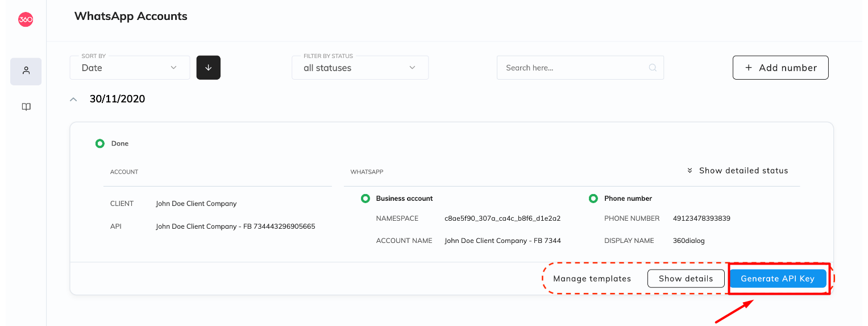Image resolution: width=868 pixels, height=326 pixels.
Task: Click the Phone number green status circle
Action: [x=593, y=199]
